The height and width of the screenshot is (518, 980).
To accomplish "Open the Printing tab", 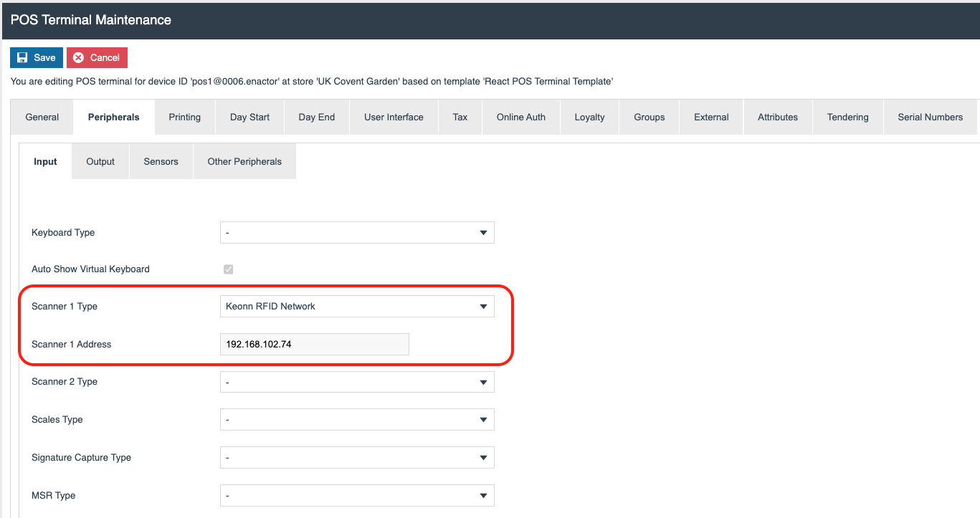I will [x=184, y=117].
